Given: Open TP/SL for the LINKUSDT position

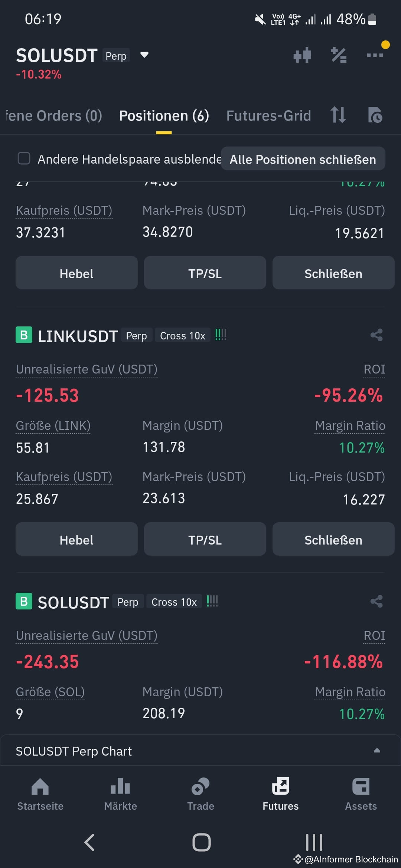Looking at the screenshot, I should [x=205, y=539].
